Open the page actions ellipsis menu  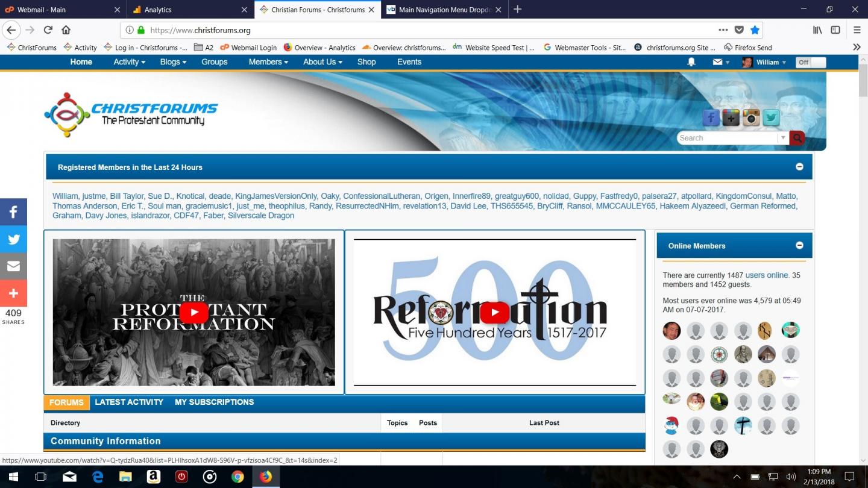[723, 30]
